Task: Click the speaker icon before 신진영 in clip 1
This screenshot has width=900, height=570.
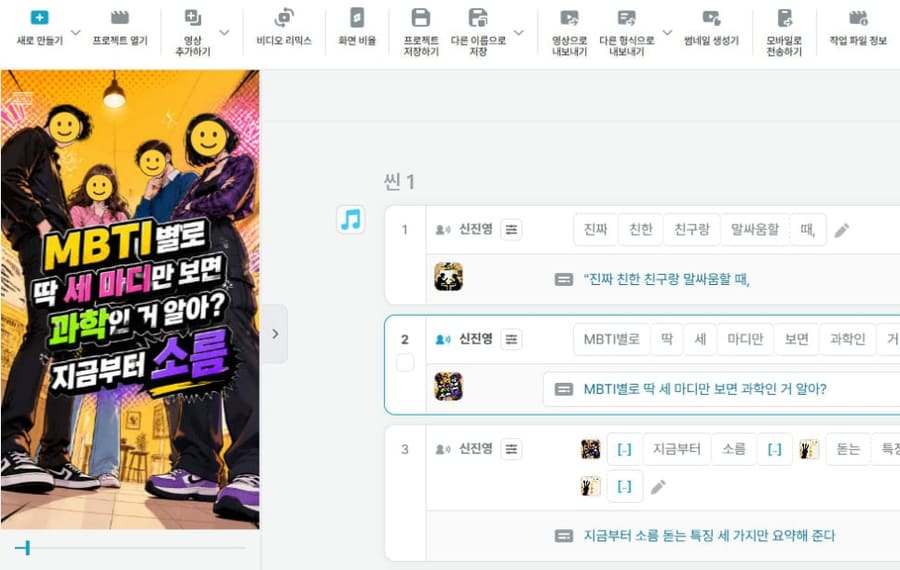Action: pyautogui.click(x=443, y=230)
